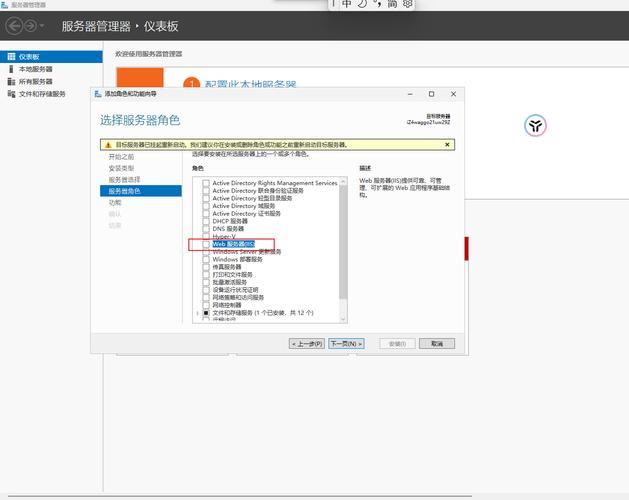Select the 服务器角色 wizard step

click(x=141, y=191)
